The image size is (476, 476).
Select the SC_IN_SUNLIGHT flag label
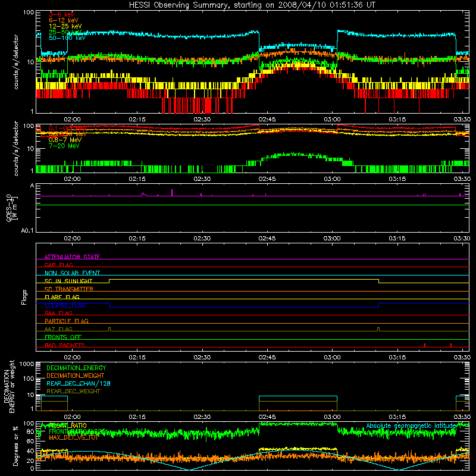tap(68, 281)
